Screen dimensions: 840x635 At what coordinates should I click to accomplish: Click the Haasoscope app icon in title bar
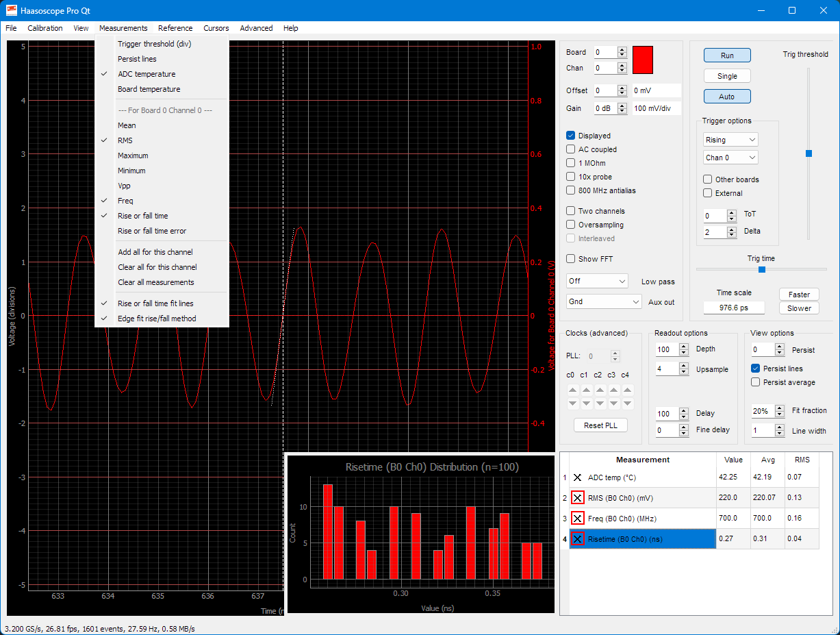click(x=12, y=10)
